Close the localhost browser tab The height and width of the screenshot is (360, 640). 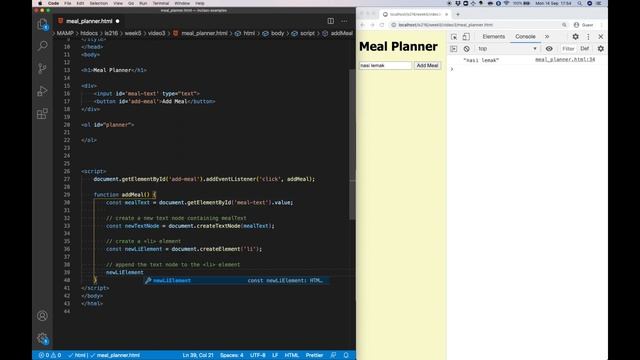447,14
